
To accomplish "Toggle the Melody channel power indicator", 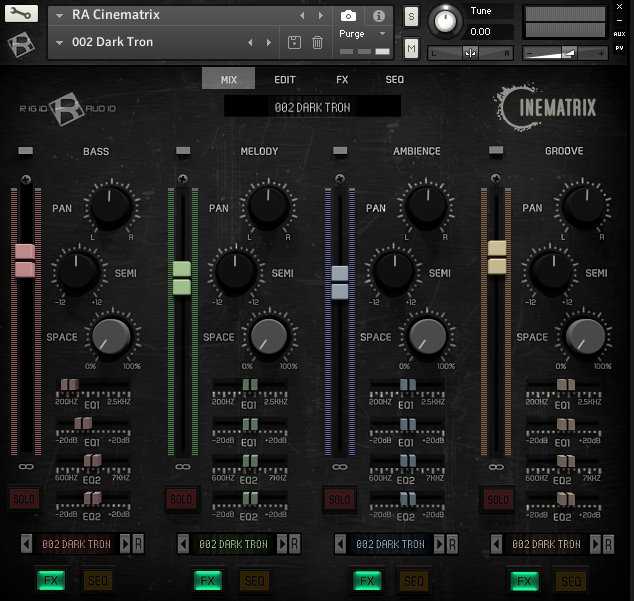I will pos(183,151).
